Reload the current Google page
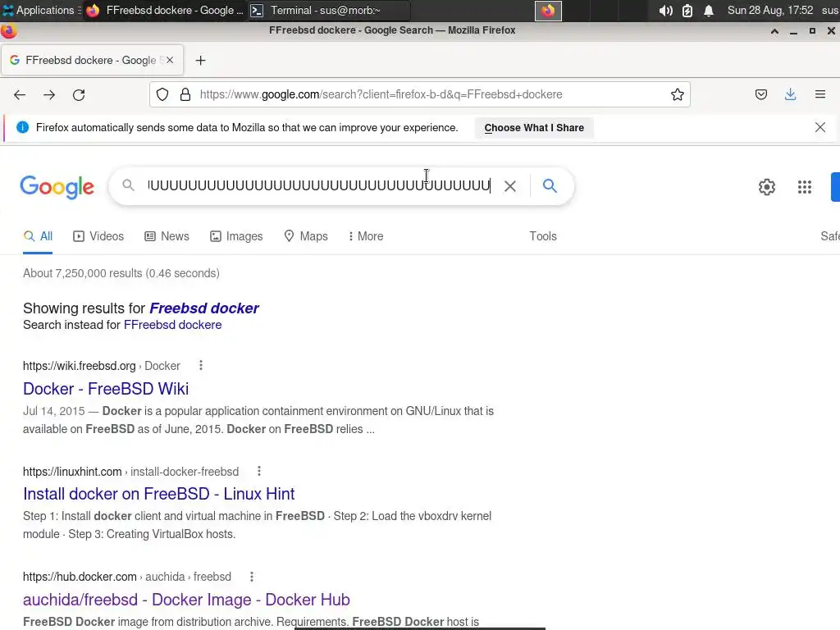Image resolution: width=840 pixels, height=630 pixels. point(79,95)
